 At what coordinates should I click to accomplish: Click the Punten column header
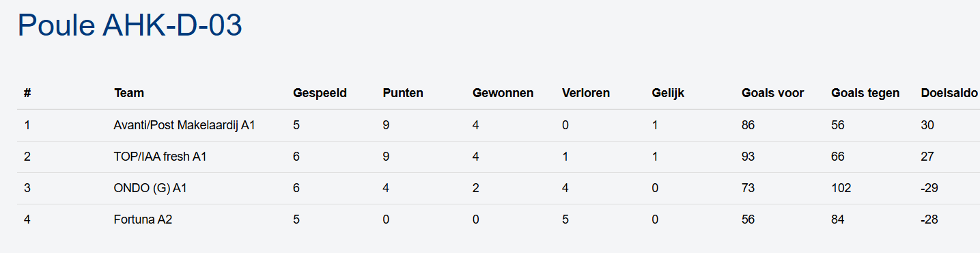[403, 93]
